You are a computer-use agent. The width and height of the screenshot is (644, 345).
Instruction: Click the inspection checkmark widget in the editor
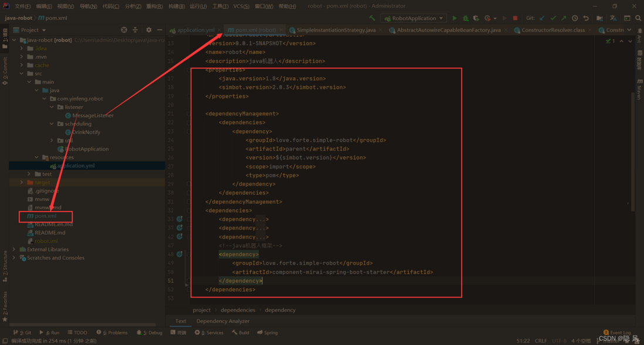tap(611, 41)
